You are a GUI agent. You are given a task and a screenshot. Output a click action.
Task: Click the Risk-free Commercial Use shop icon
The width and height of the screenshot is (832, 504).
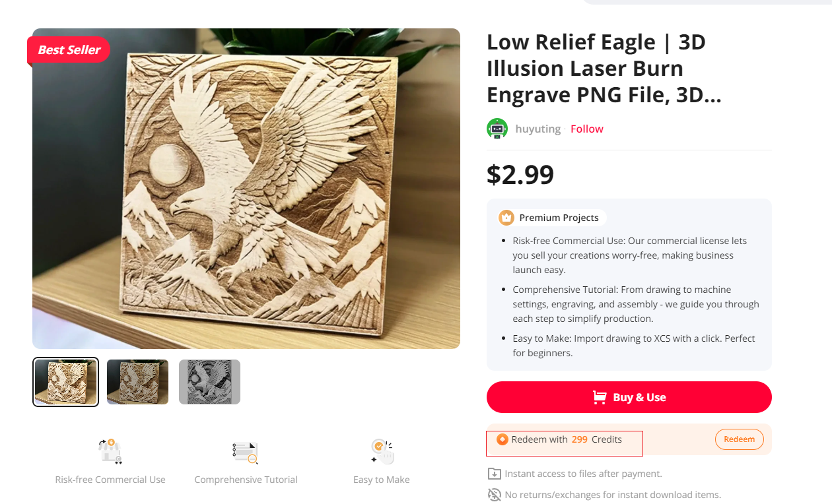(110, 451)
